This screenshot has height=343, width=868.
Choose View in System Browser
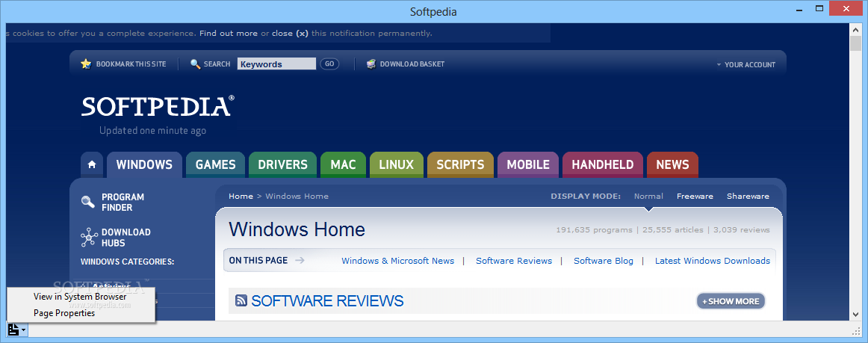tap(80, 297)
